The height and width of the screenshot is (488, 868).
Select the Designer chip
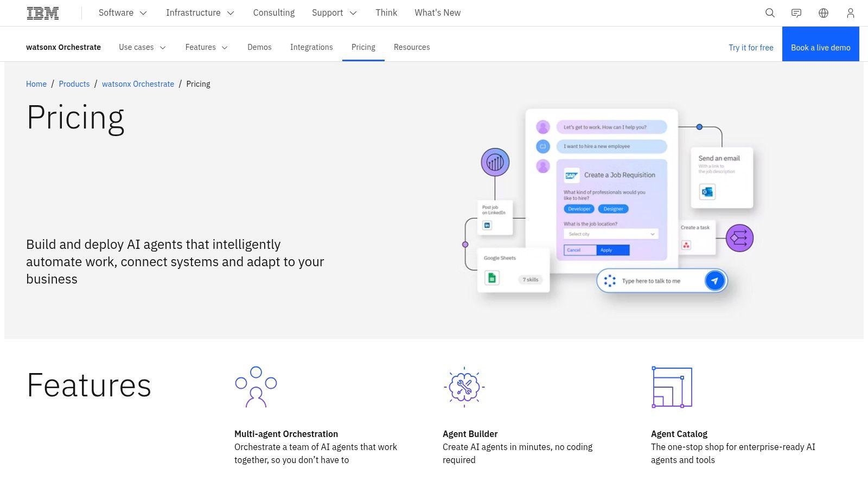point(614,209)
